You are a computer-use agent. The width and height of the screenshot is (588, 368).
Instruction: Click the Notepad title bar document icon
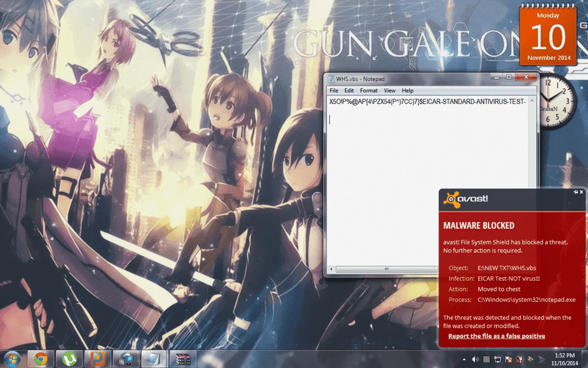331,79
